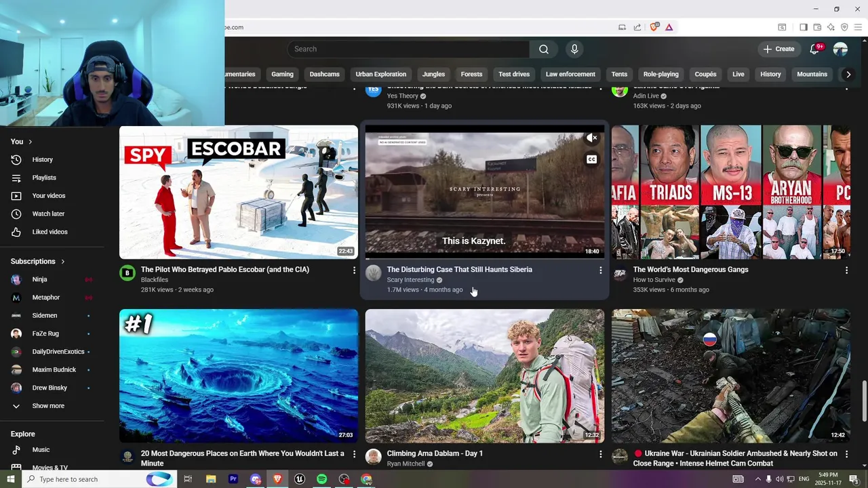
Task: Click the Create button
Action: click(x=778, y=49)
